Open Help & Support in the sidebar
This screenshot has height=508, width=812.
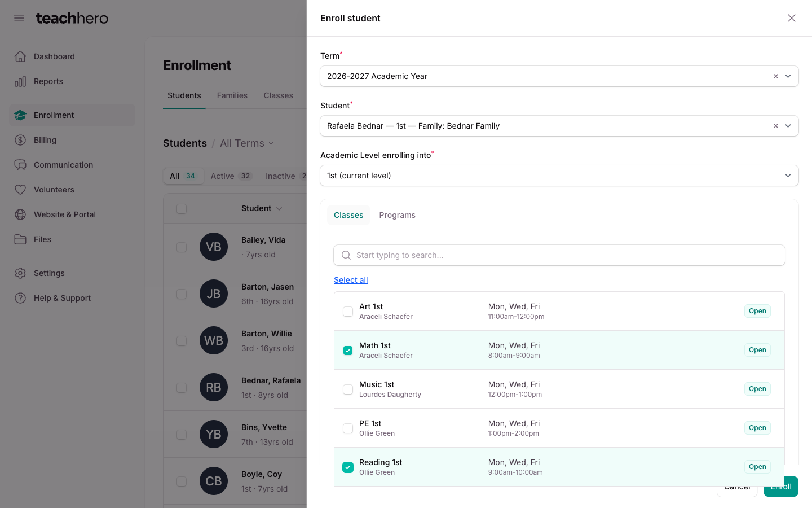point(72,298)
